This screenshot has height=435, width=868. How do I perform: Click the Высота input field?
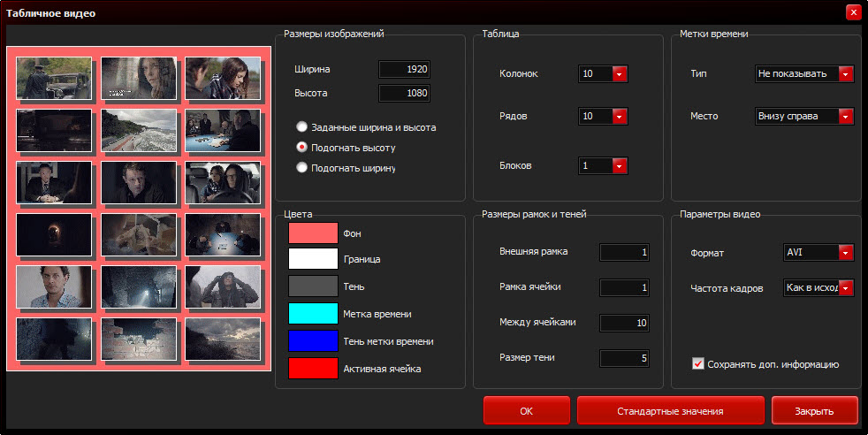404,93
